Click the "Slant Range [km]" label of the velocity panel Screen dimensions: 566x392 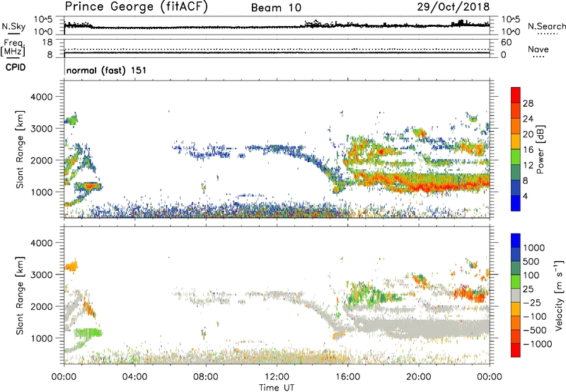point(20,296)
